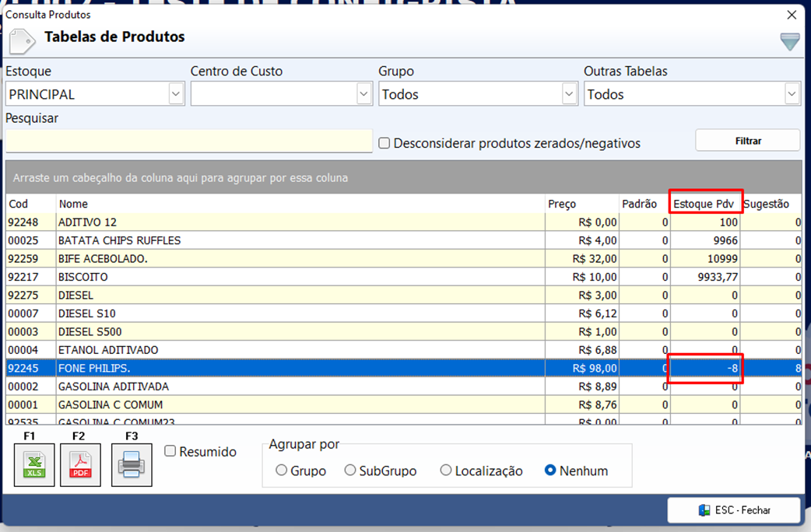Viewport: 811px width, 532px height.
Task: Close the Consulta Produtos window
Action: click(792, 15)
